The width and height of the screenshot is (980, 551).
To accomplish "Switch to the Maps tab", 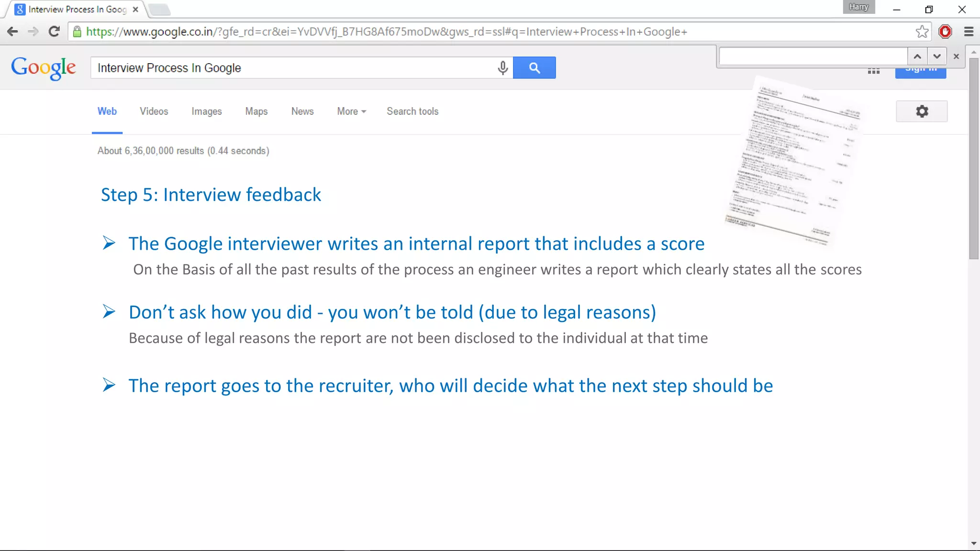I will [x=256, y=111].
